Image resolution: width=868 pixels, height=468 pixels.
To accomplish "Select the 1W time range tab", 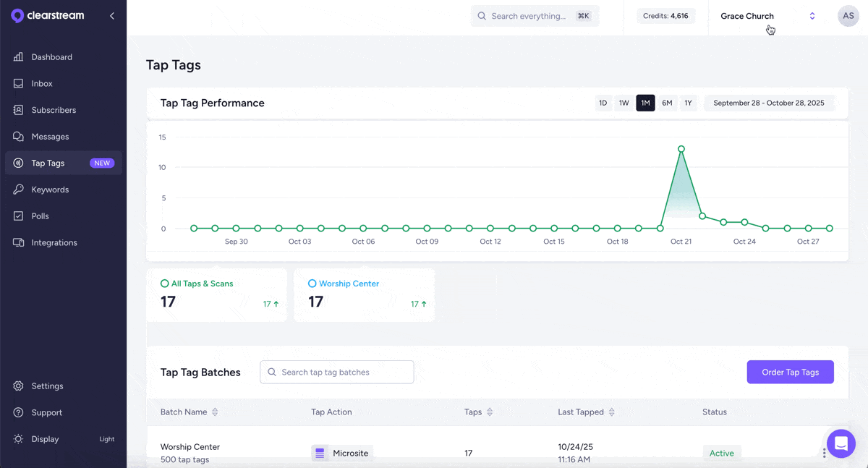I will [x=624, y=103].
